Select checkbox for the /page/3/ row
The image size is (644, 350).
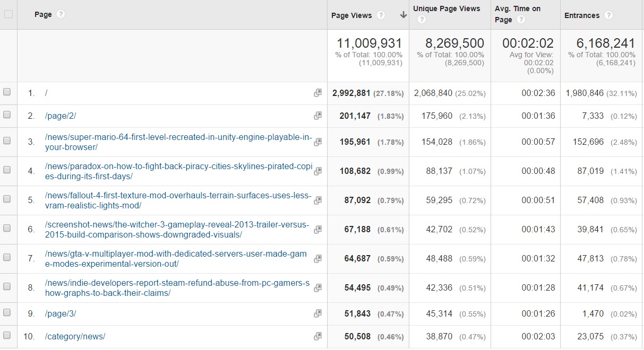7,313
